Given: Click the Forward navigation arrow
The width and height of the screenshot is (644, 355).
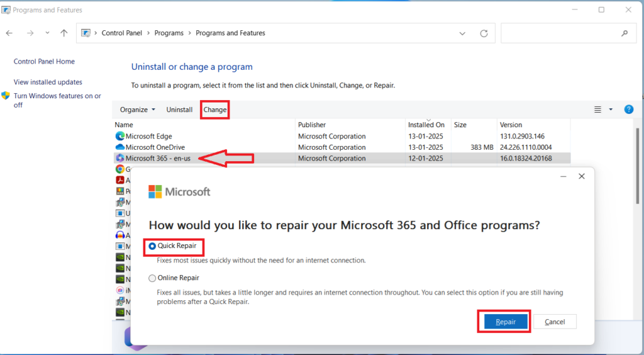Looking at the screenshot, I should coord(30,33).
